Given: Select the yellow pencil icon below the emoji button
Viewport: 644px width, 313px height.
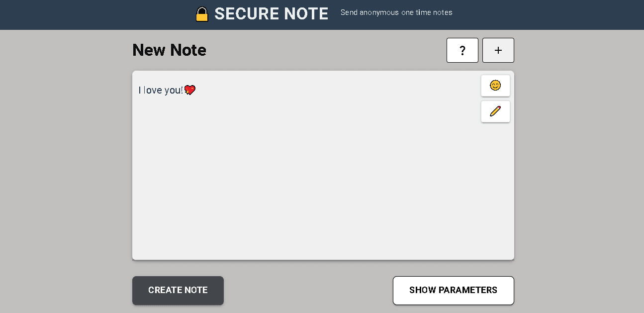Looking at the screenshot, I should point(495,111).
